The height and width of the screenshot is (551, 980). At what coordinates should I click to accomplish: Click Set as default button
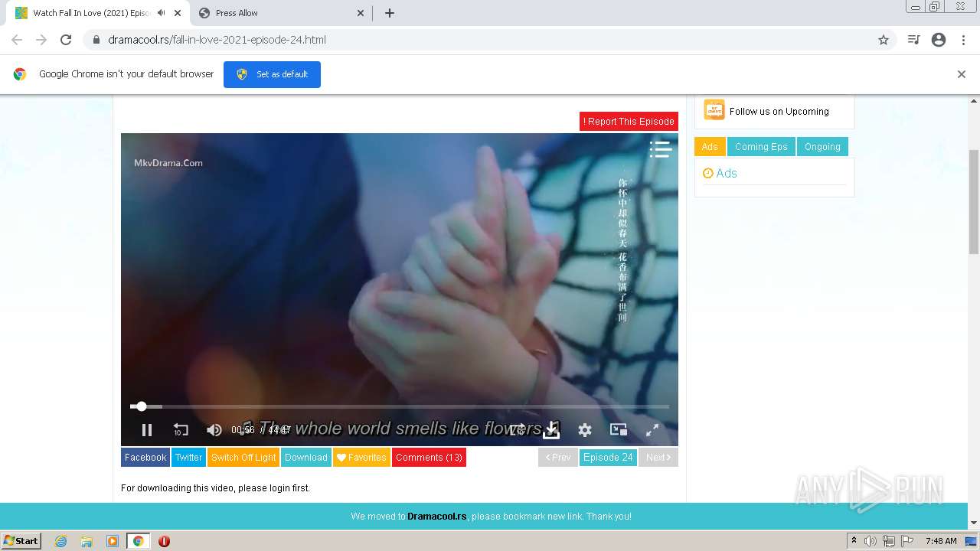[x=272, y=74]
